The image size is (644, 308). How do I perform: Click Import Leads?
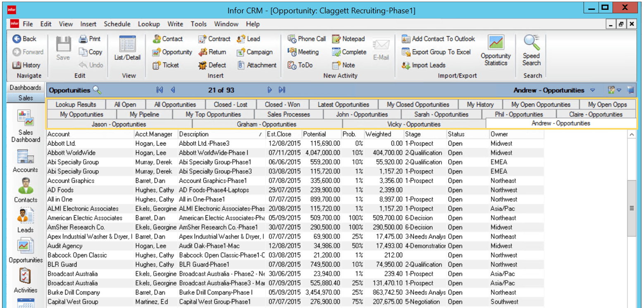pyautogui.click(x=423, y=65)
